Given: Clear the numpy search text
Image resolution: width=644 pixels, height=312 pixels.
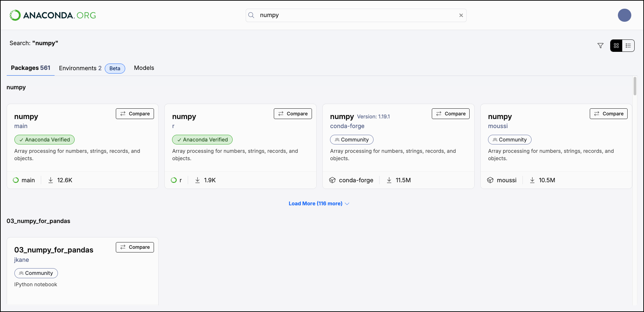Looking at the screenshot, I should 461,15.
